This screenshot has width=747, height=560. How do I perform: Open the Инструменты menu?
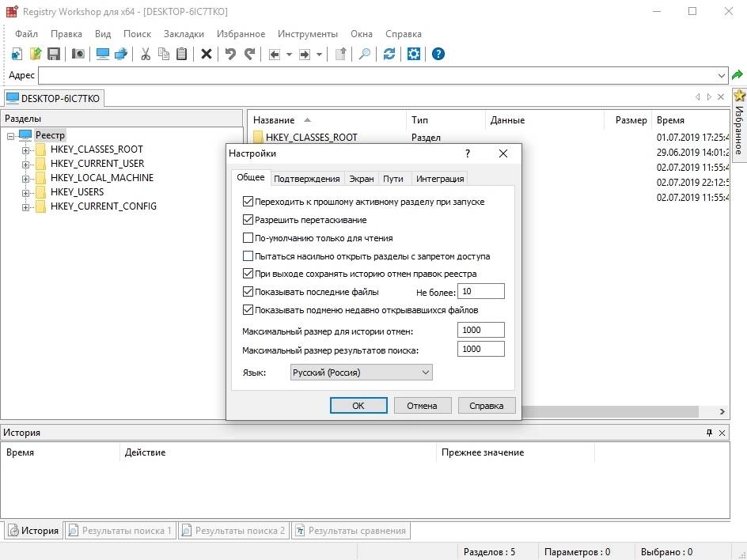click(308, 34)
